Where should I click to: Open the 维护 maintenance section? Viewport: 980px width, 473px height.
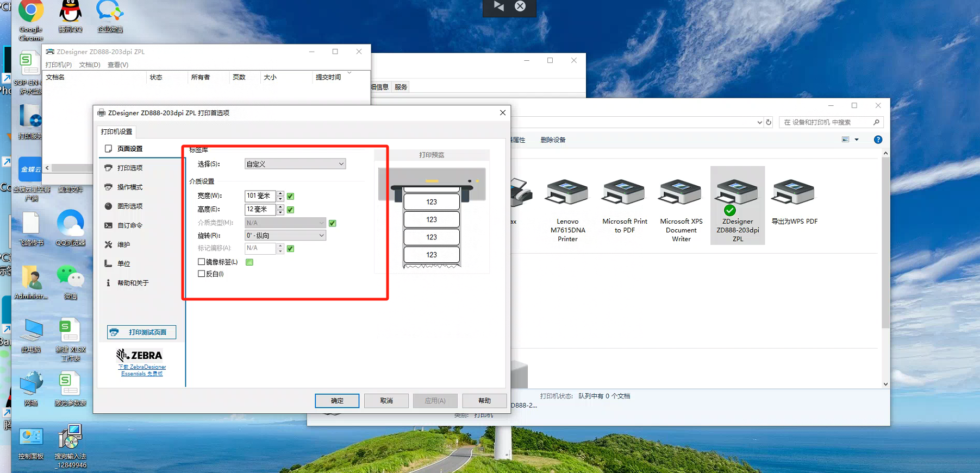124,244
